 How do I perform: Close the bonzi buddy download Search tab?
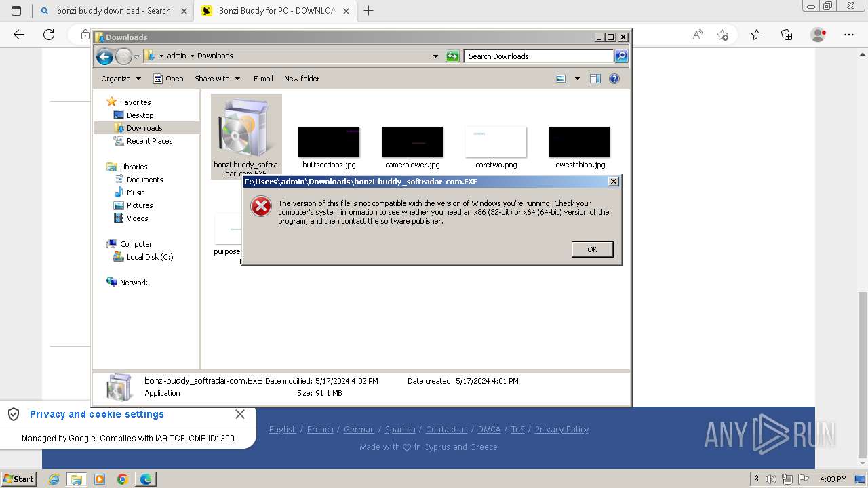coord(184,11)
